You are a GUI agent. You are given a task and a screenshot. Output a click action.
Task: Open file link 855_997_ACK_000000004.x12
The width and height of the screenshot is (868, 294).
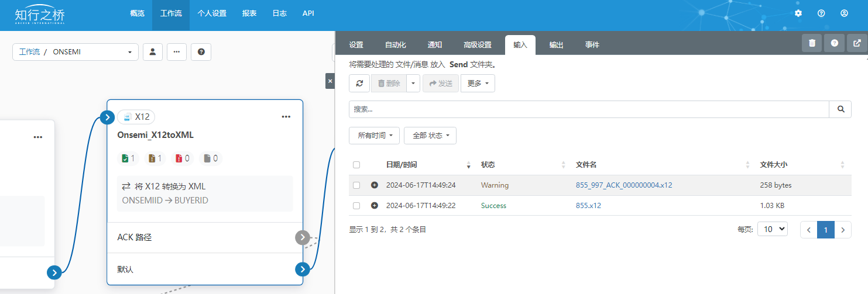624,185
